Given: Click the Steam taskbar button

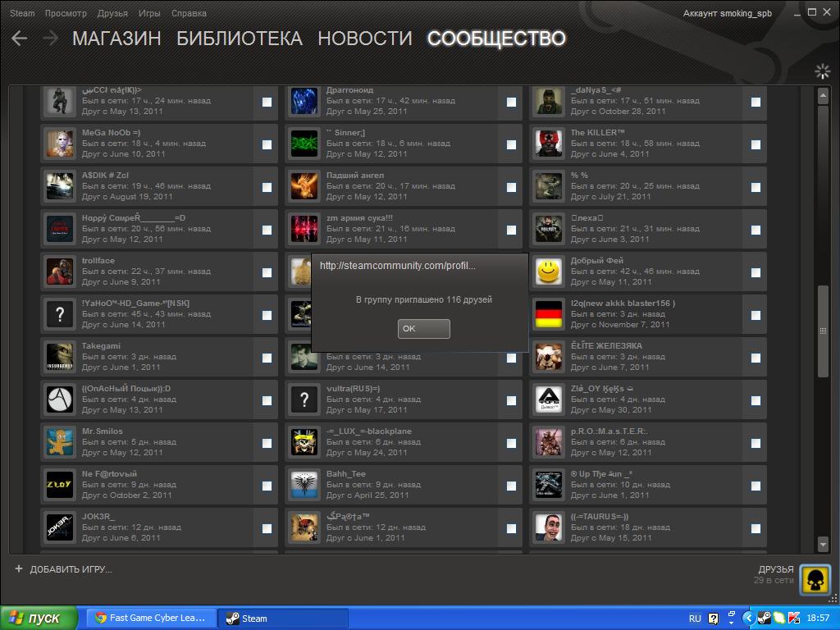Looking at the screenshot, I should coord(283,619).
